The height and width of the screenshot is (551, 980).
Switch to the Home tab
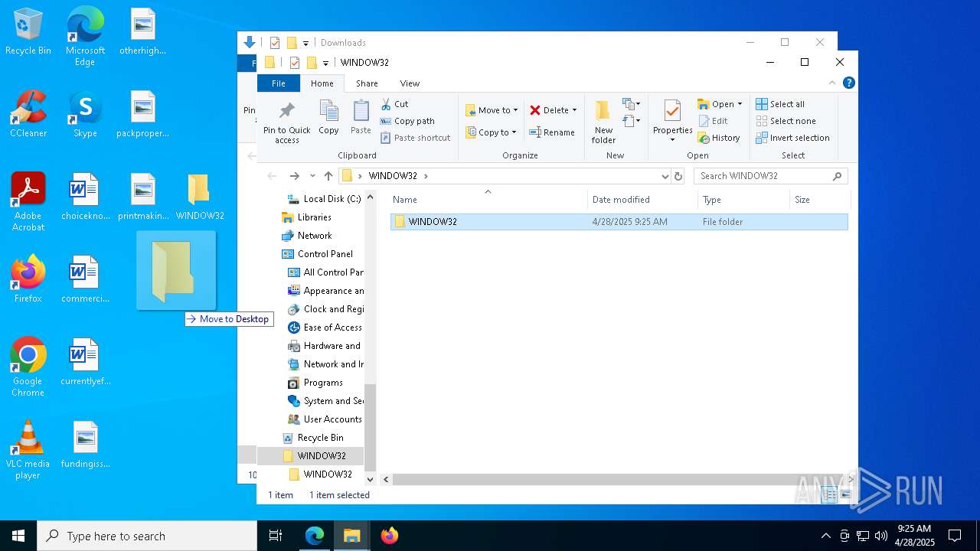click(x=322, y=83)
